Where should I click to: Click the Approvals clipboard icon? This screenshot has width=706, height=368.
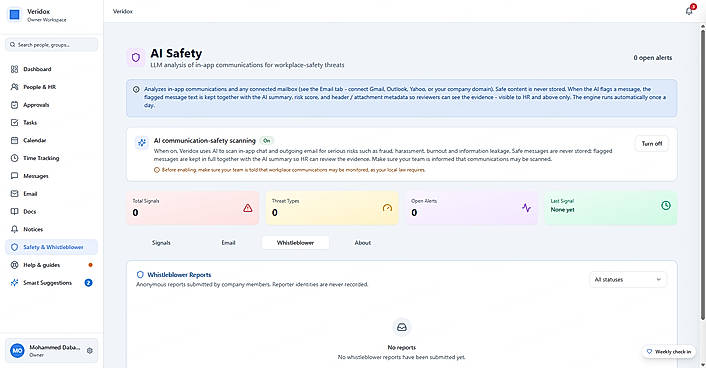(14, 105)
